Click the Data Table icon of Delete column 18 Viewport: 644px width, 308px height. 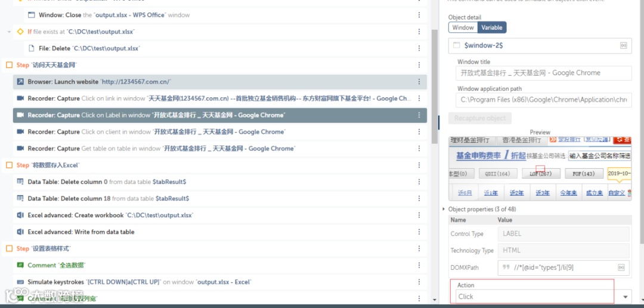tap(20, 198)
